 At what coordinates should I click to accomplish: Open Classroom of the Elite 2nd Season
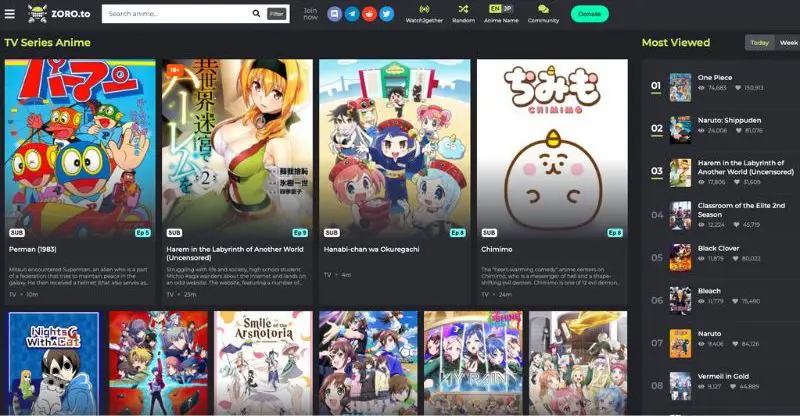741,210
